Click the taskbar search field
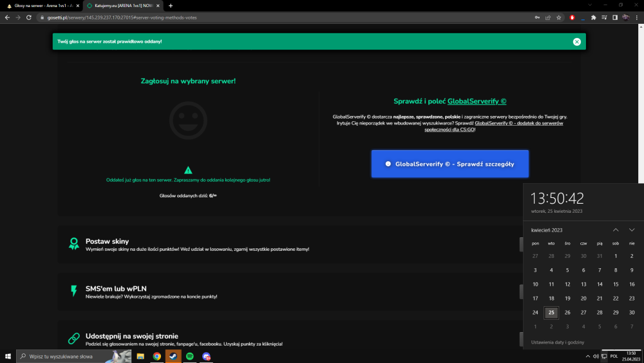The width and height of the screenshot is (644, 363). coord(74,356)
